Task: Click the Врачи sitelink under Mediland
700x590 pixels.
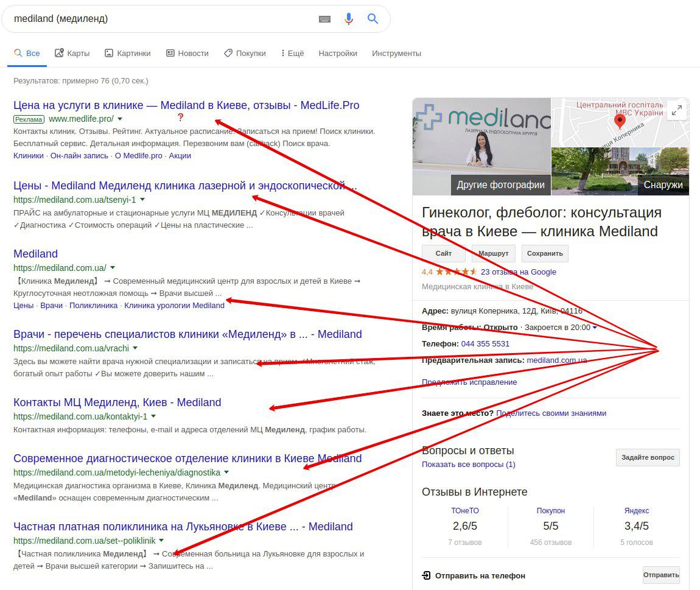Action: pyautogui.click(x=51, y=306)
